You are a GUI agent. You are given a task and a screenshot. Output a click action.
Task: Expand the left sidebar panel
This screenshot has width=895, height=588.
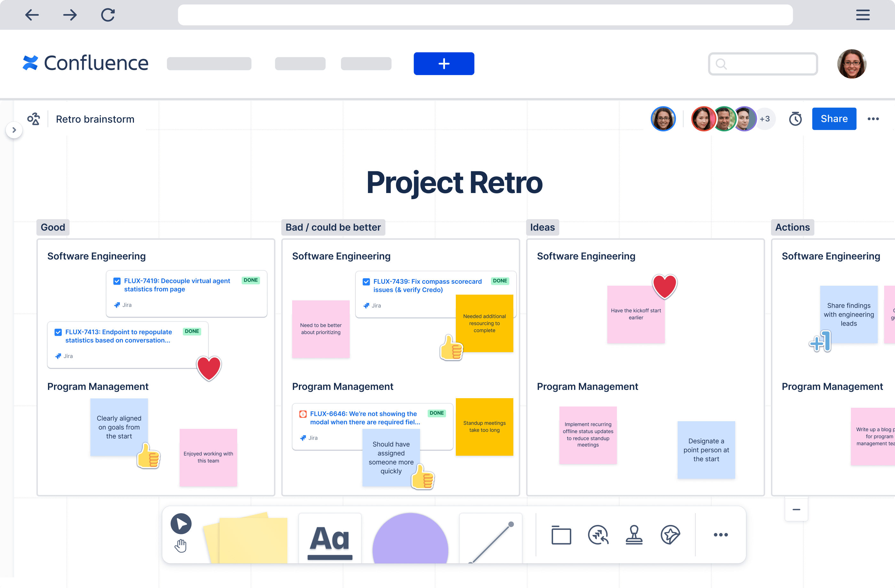click(x=13, y=129)
